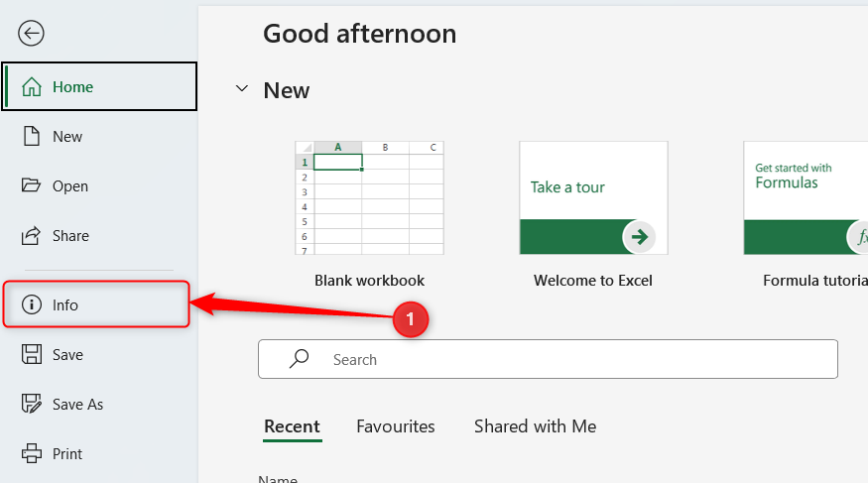
Task: Click the Search input field
Action: click(548, 359)
